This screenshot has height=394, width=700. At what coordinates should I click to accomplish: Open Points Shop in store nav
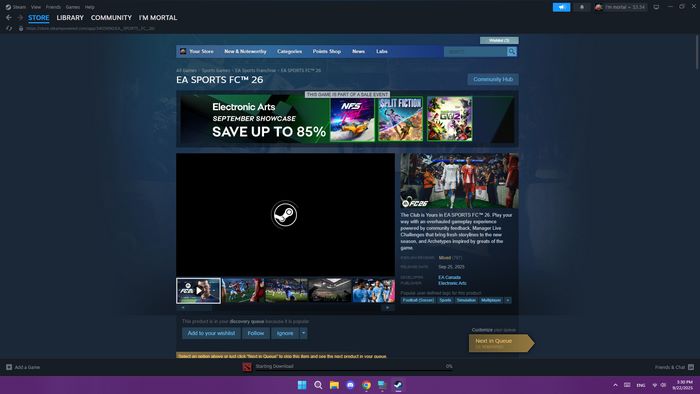[326, 51]
